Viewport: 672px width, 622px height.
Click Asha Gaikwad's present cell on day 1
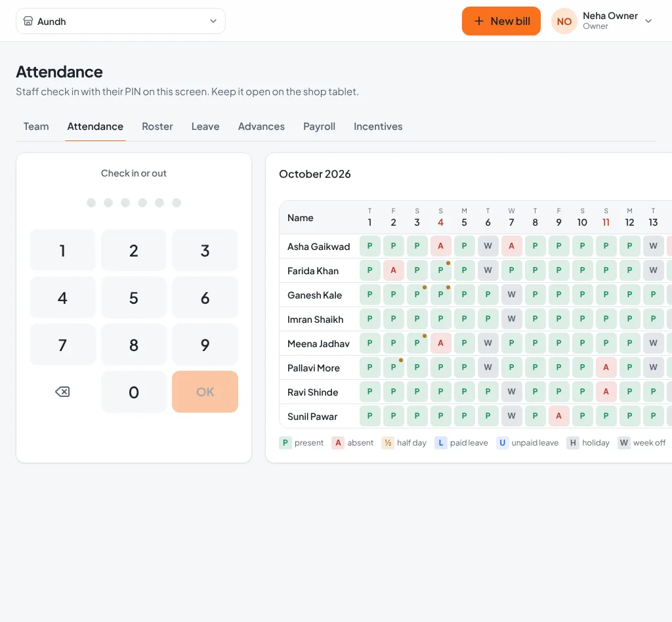click(x=370, y=246)
